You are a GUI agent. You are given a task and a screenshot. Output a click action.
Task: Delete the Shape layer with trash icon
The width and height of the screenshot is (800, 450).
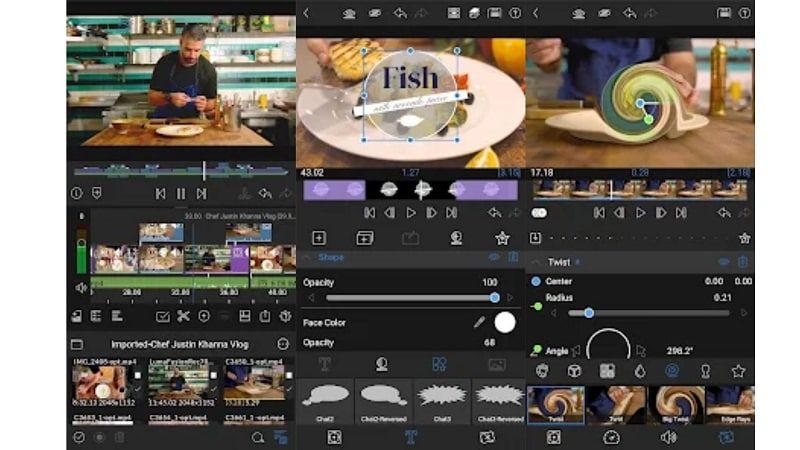pyautogui.click(x=514, y=257)
